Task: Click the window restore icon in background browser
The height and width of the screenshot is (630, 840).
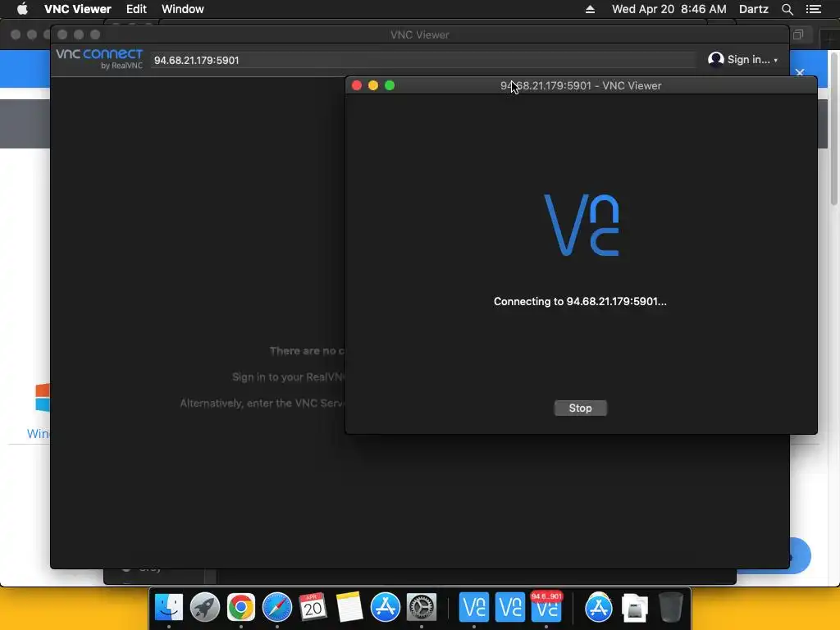Action: [x=798, y=34]
